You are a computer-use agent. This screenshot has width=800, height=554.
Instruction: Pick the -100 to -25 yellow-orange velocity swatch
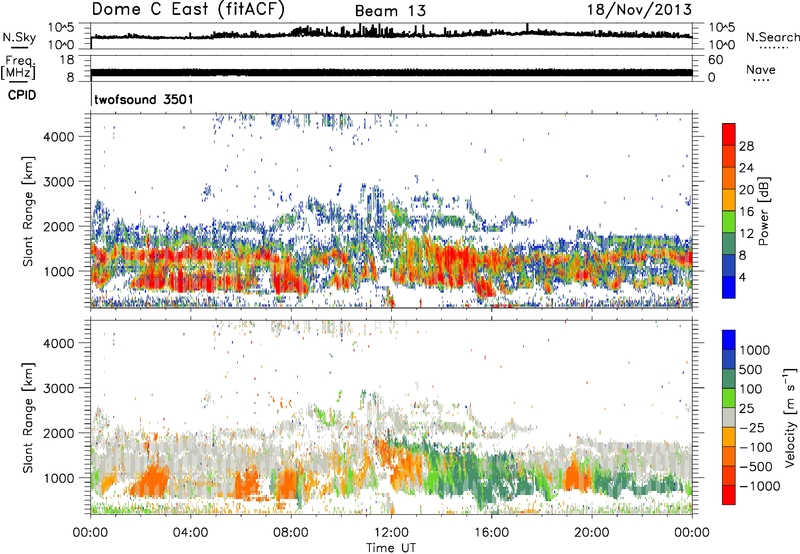729,437
